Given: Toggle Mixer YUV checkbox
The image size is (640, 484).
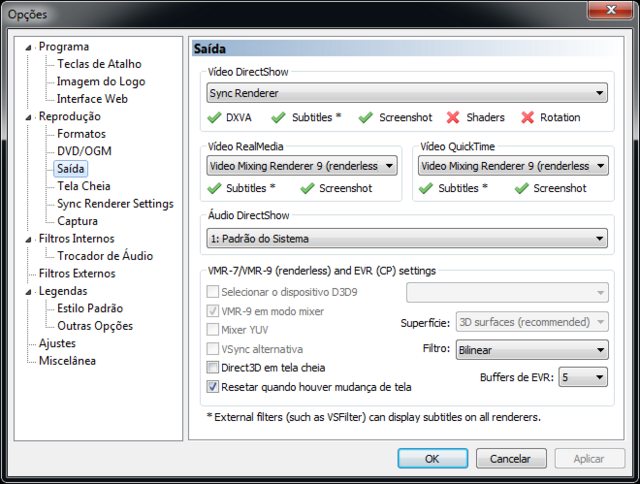Looking at the screenshot, I should pyautogui.click(x=213, y=329).
